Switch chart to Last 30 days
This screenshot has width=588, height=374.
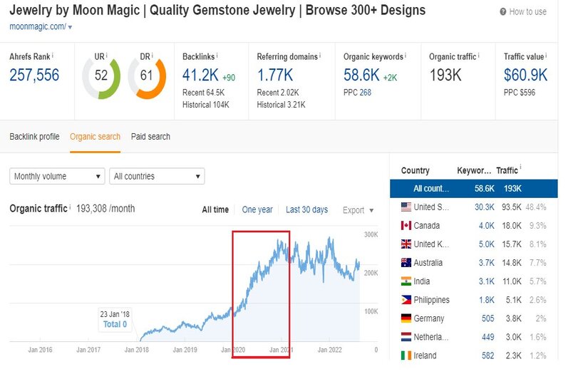(306, 210)
